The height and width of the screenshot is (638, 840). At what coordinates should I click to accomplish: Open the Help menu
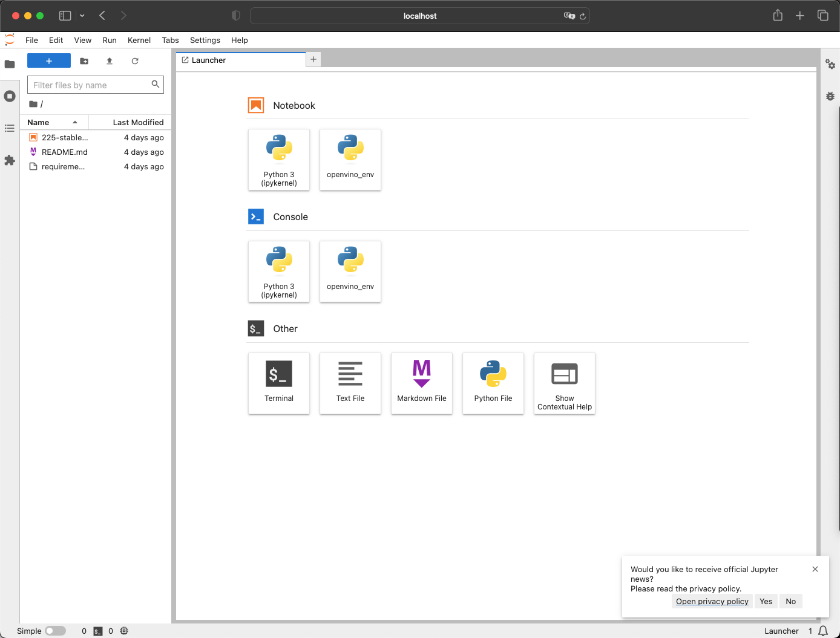240,40
